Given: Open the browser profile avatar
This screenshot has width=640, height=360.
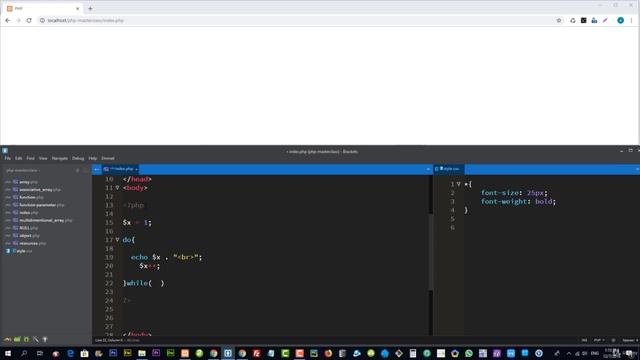Looking at the screenshot, I should pyautogui.click(x=620, y=20).
